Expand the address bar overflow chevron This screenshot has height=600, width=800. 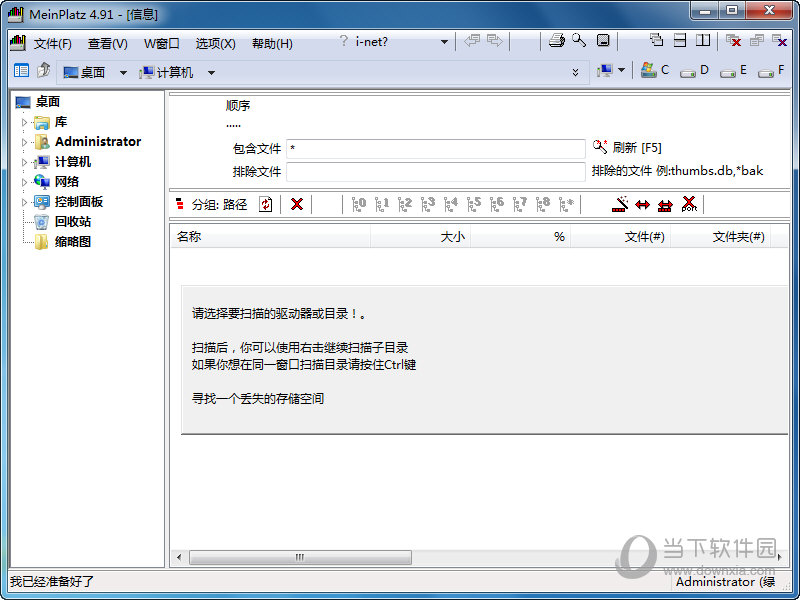(576, 72)
